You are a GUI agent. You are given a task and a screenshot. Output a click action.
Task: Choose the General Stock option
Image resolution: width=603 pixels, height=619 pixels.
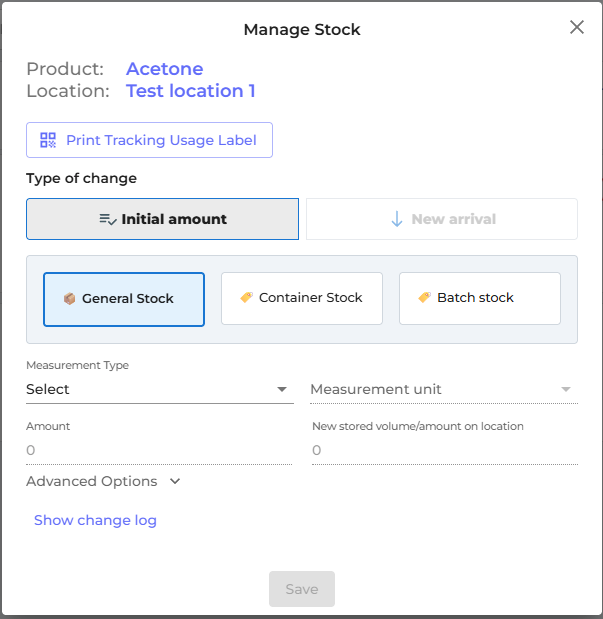tap(124, 299)
